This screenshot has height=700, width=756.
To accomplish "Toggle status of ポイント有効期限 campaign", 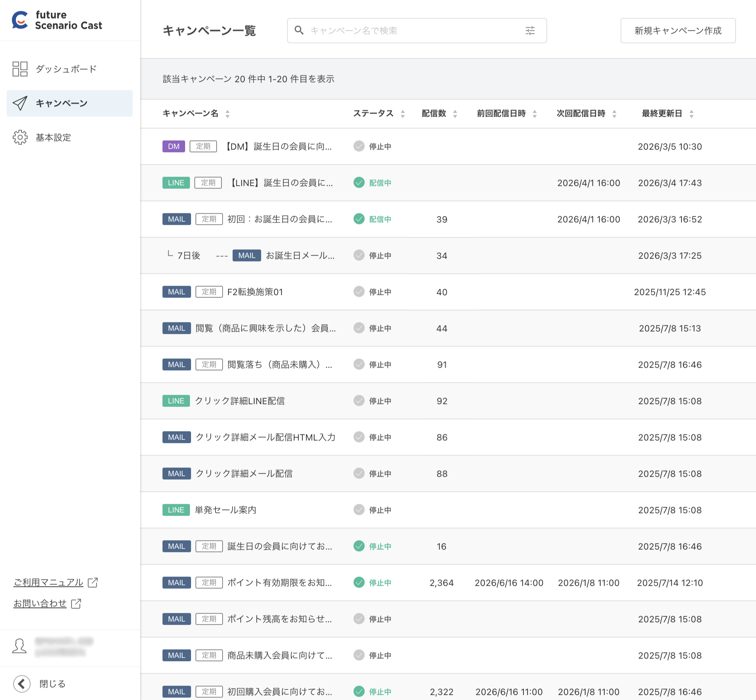I will [x=359, y=582].
